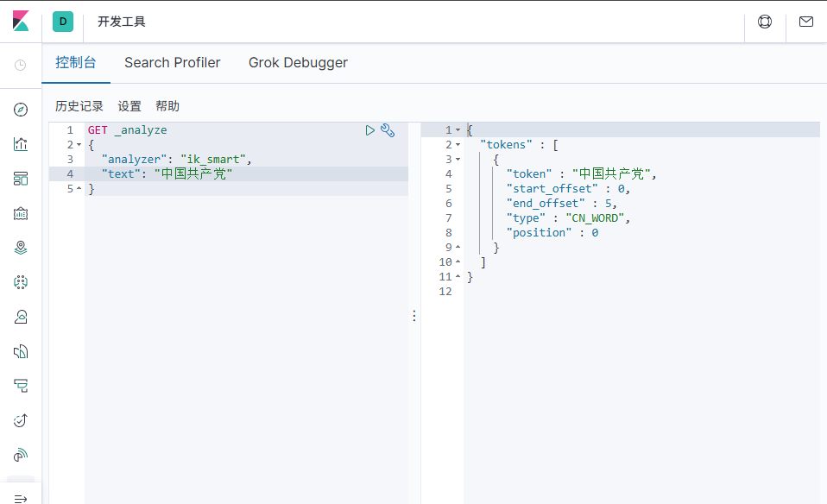Open the Dashboard icon in the sidebar
The image size is (827, 504).
click(21, 179)
